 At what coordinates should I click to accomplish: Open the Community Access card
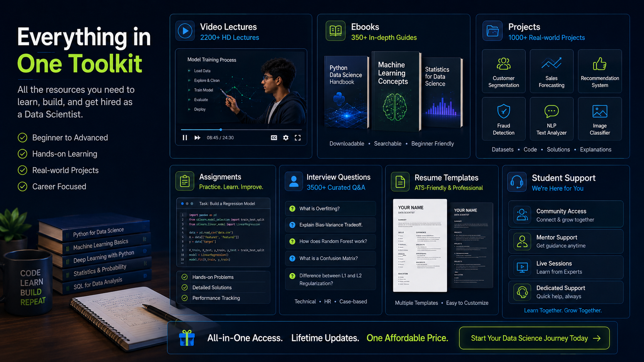[565, 215]
